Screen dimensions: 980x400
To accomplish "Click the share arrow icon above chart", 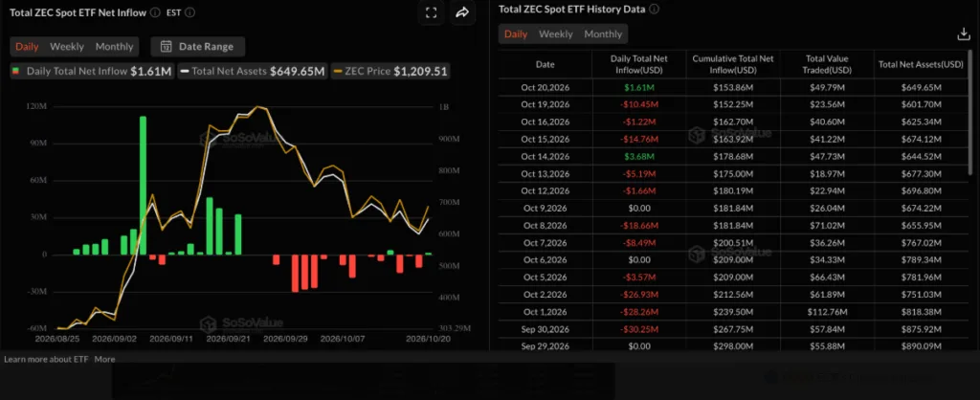I will [462, 12].
